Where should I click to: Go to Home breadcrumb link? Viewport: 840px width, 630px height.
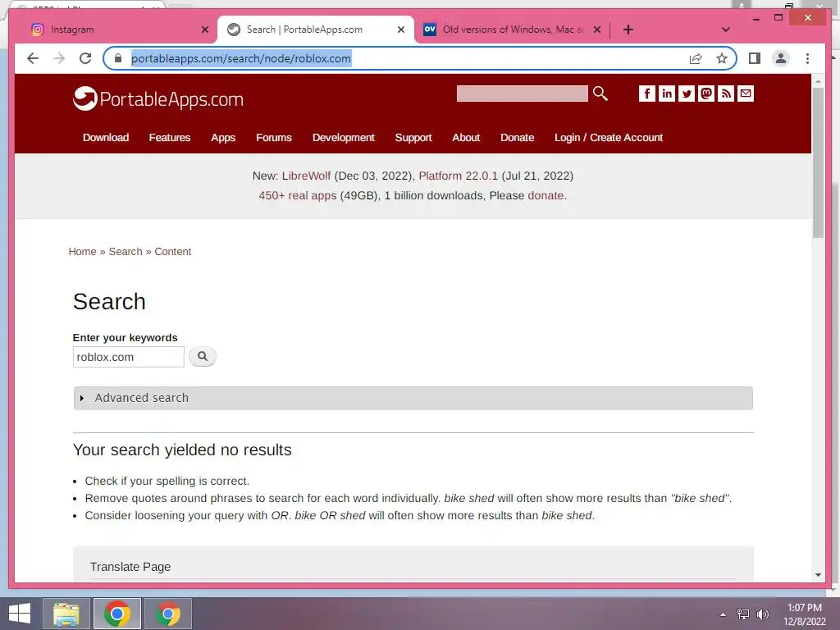tap(83, 251)
